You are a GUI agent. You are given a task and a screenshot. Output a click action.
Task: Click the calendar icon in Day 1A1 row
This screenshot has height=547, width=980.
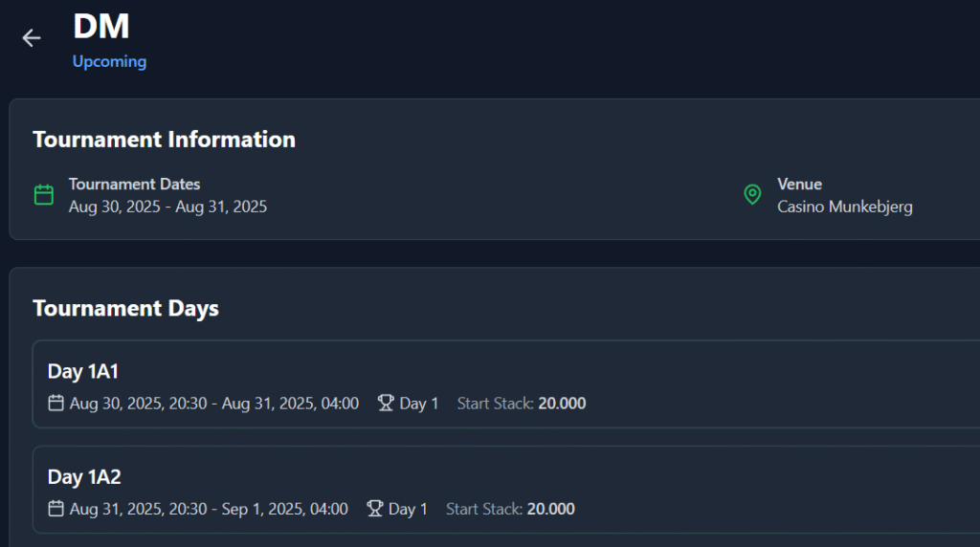(56, 403)
